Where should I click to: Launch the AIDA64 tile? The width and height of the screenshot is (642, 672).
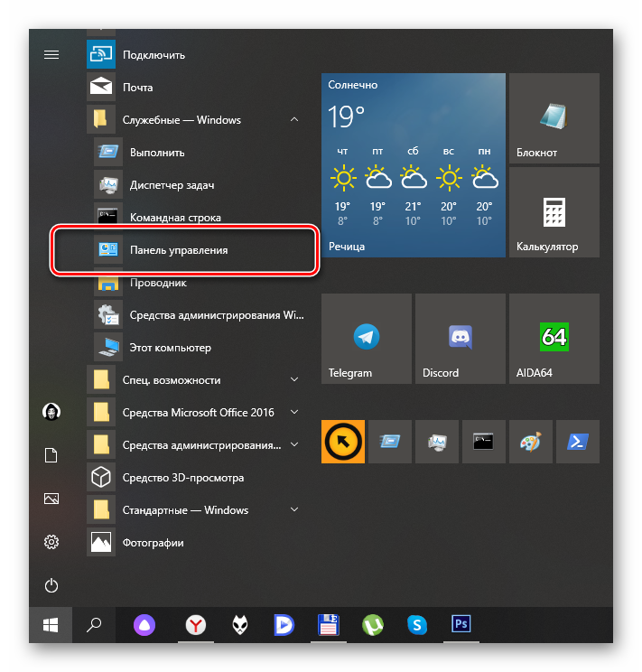(x=554, y=339)
